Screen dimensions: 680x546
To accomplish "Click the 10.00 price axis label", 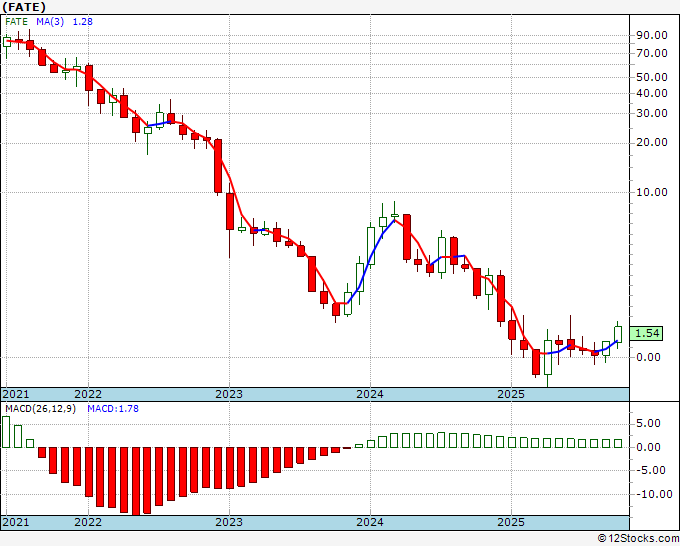I will (652, 192).
